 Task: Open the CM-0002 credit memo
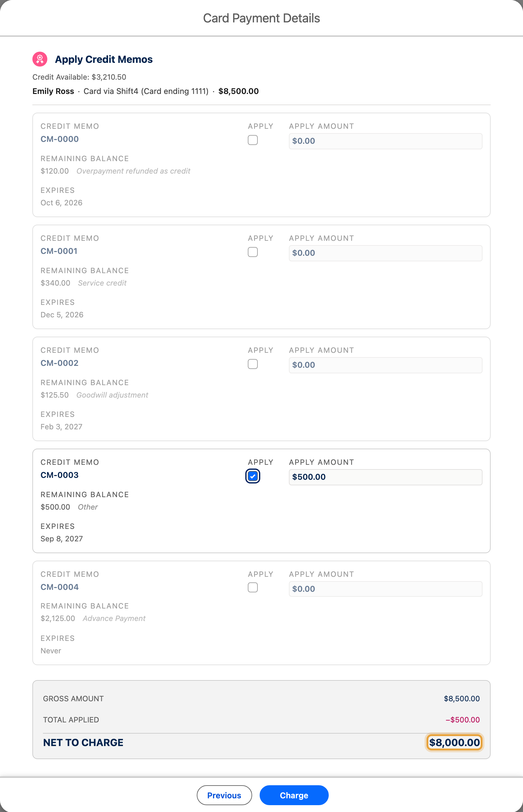tap(59, 363)
